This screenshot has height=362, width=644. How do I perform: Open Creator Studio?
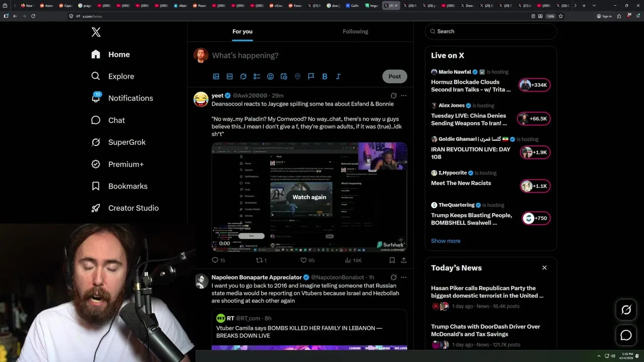click(125, 208)
